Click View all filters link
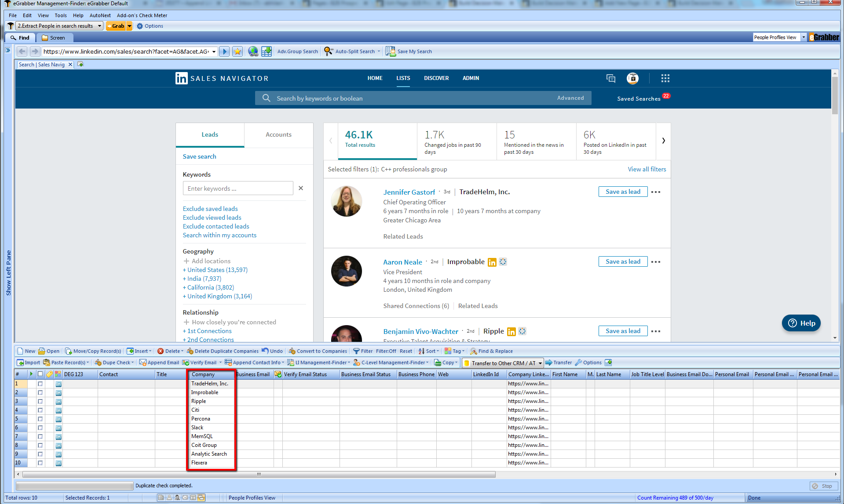Viewport: 844px width, 504px height. coord(647,169)
